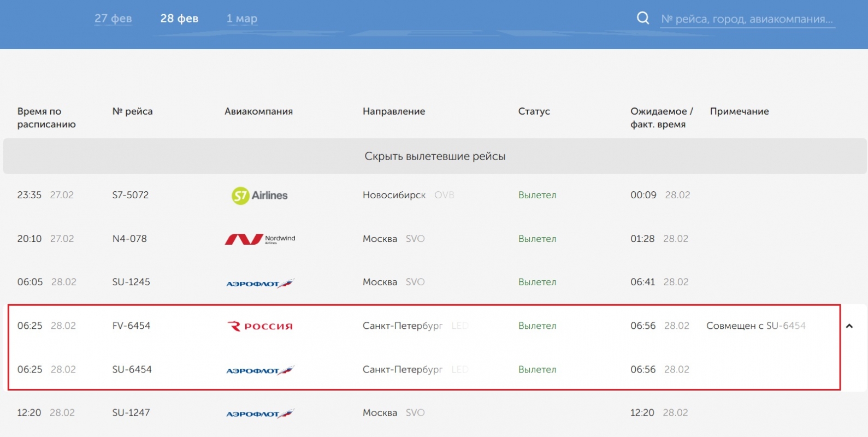Click Aeroflot logo for flight SU-1247
Image resolution: width=868 pixels, height=437 pixels.
tap(260, 414)
